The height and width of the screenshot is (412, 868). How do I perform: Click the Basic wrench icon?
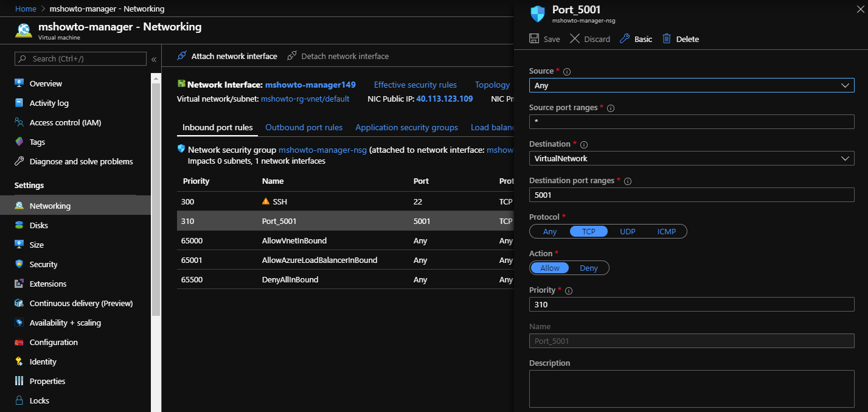coord(625,39)
